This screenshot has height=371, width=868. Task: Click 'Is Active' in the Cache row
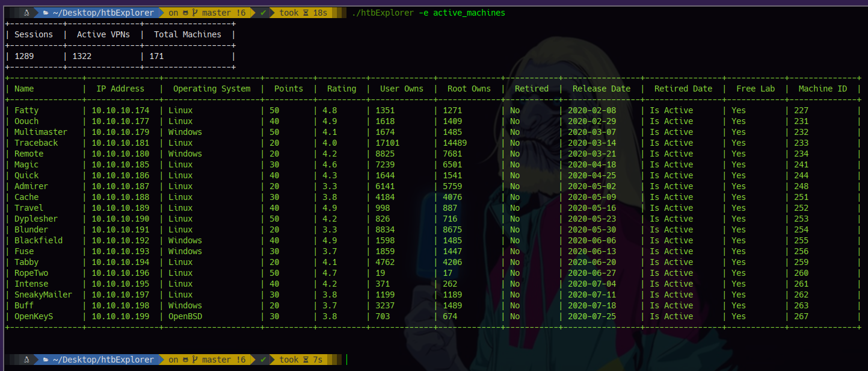(671, 197)
